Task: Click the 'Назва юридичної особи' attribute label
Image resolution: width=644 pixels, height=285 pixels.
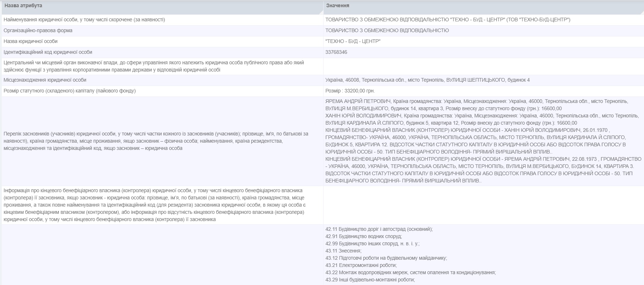Action: pos(31,42)
